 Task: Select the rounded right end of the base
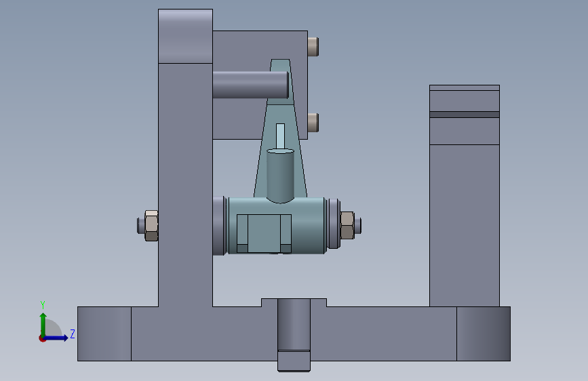[x=484, y=334]
